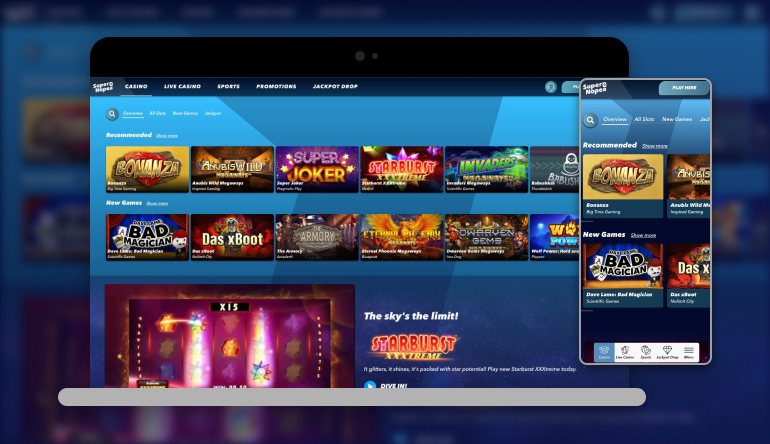Open the Bonanza game on laptop
This screenshot has width=770, height=444.
pyautogui.click(x=147, y=169)
